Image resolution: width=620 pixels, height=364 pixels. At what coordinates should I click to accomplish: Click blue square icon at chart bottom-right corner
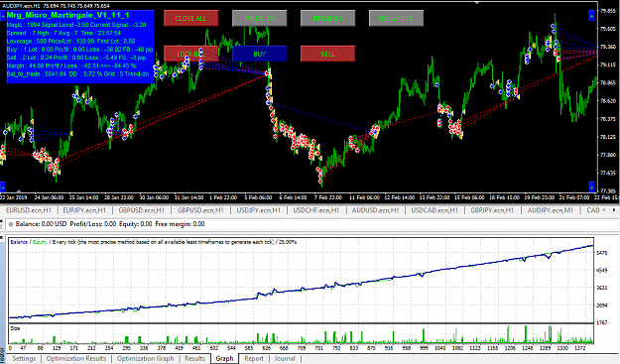click(591, 186)
